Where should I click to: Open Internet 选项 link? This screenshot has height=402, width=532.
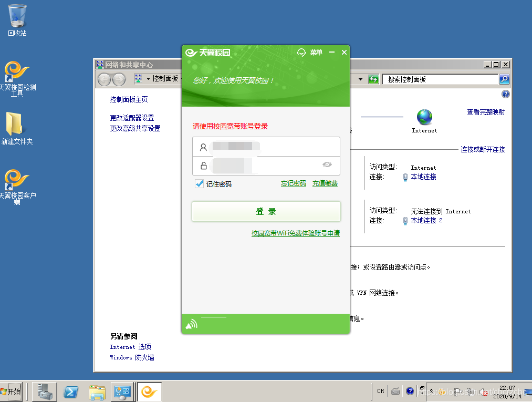131,347
